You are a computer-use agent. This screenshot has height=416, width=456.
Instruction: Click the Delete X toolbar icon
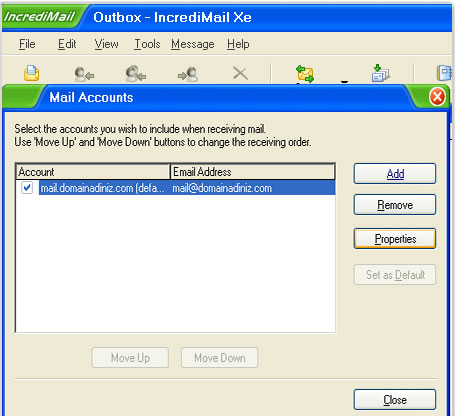[x=240, y=73]
